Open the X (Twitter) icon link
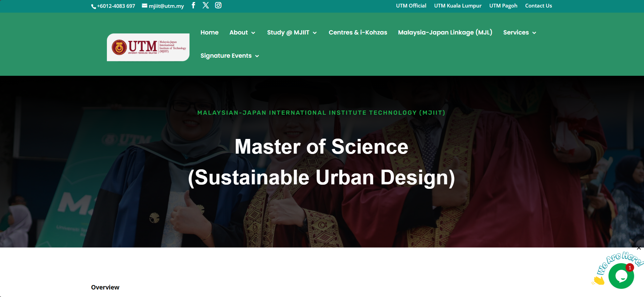The width and height of the screenshot is (644, 297). pos(206,5)
